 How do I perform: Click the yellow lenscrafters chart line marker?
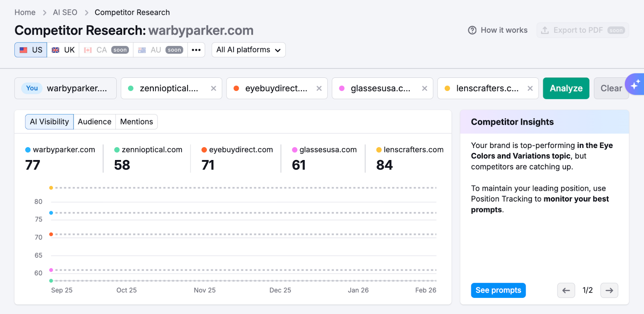tap(51, 188)
